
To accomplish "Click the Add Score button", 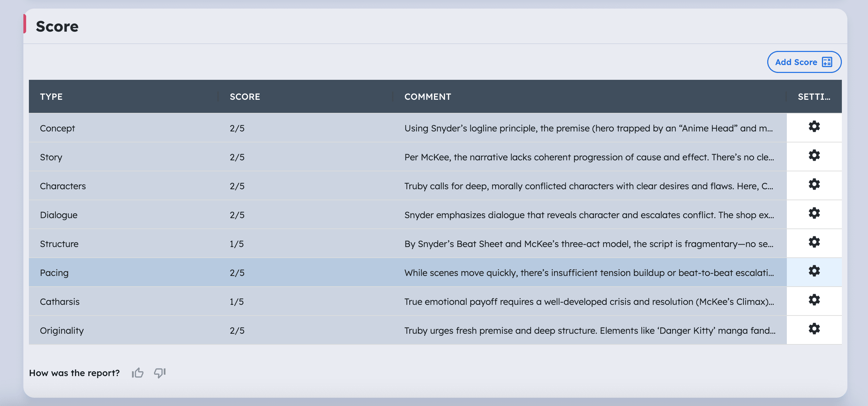I will click(804, 62).
